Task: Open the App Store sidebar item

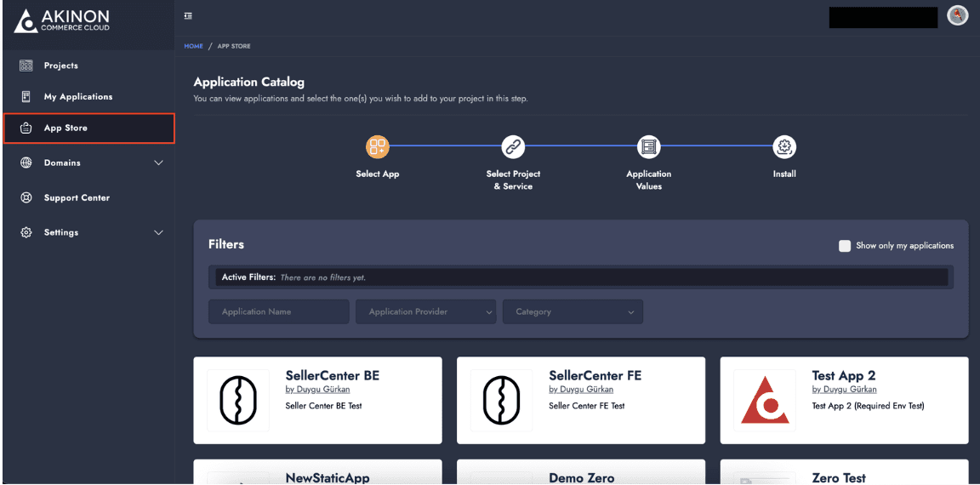Action: (88, 128)
